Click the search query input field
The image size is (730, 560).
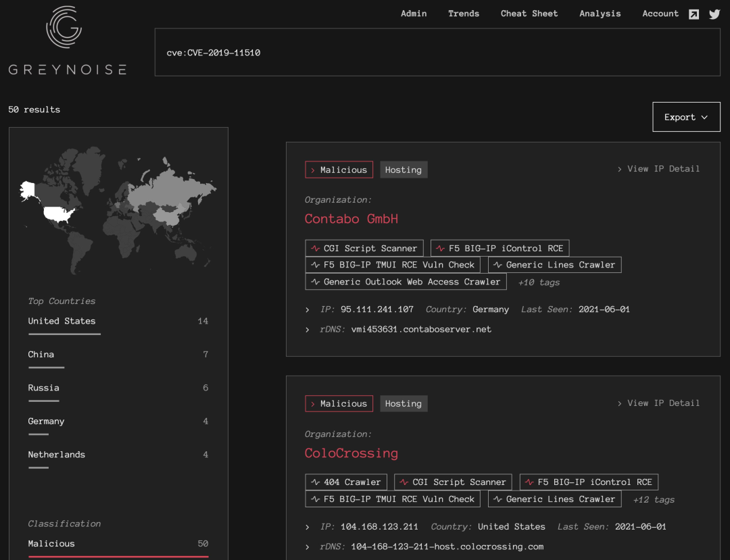click(x=437, y=52)
